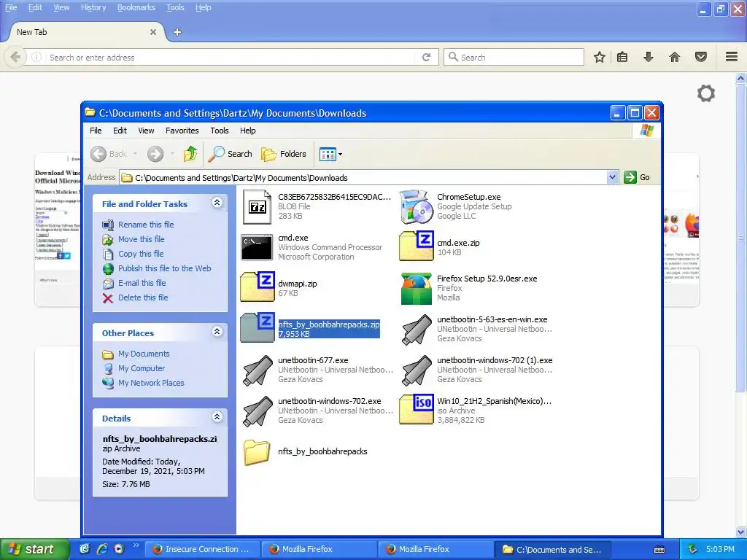Select the unetbootin-5-63-es-en-win.exe icon
Viewport: 747px width, 560px height.
[417, 329]
